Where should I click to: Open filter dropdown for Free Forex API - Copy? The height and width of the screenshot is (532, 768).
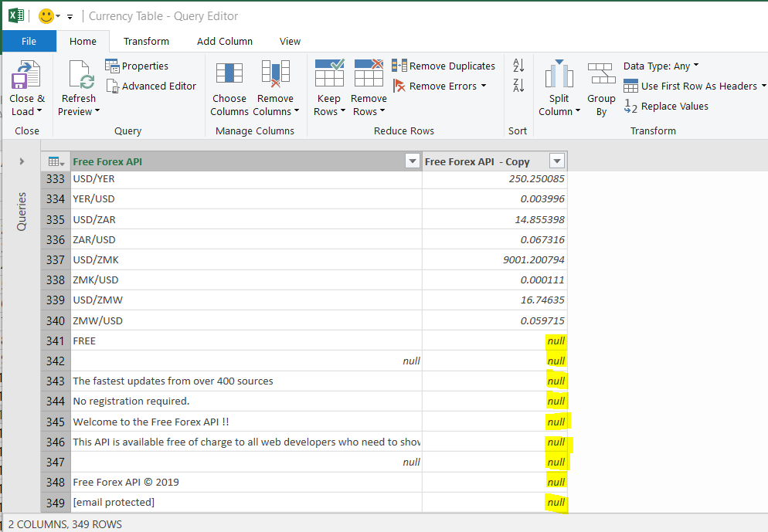pos(557,161)
